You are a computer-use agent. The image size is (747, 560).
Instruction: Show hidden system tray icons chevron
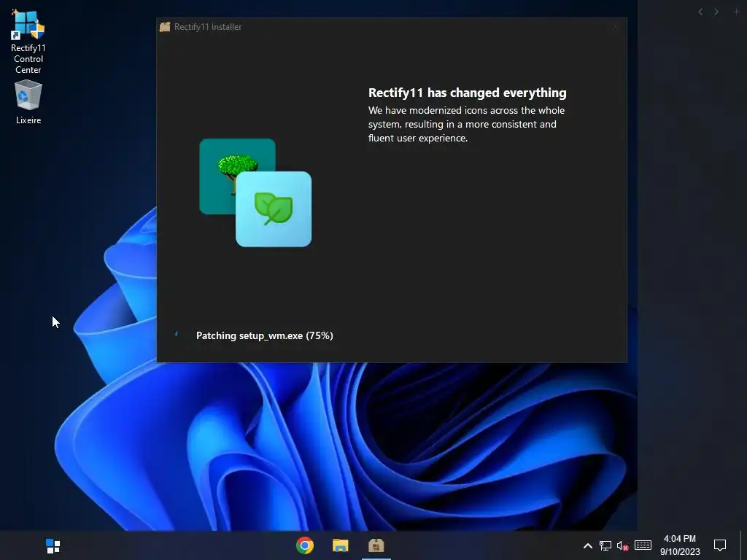coord(588,545)
